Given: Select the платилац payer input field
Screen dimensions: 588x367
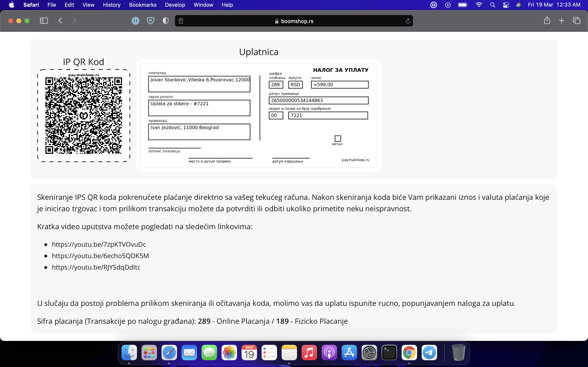Looking at the screenshot, I should (x=199, y=84).
